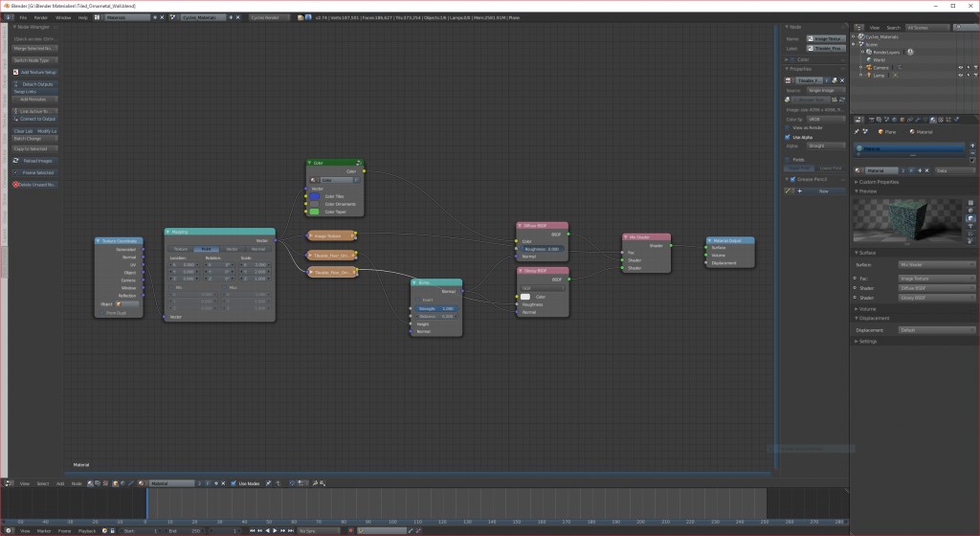Enable the View as Render checkbox
980x536 pixels.
point(788,126)
